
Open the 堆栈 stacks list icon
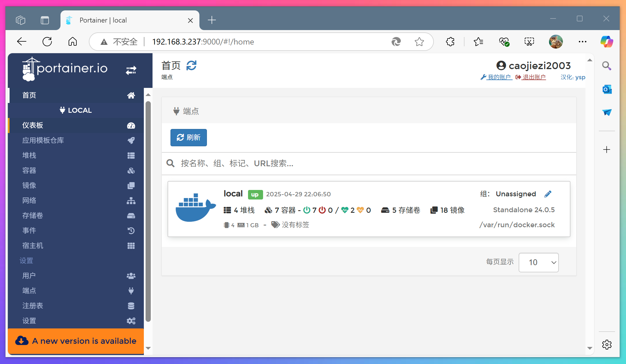coord(131,156)
